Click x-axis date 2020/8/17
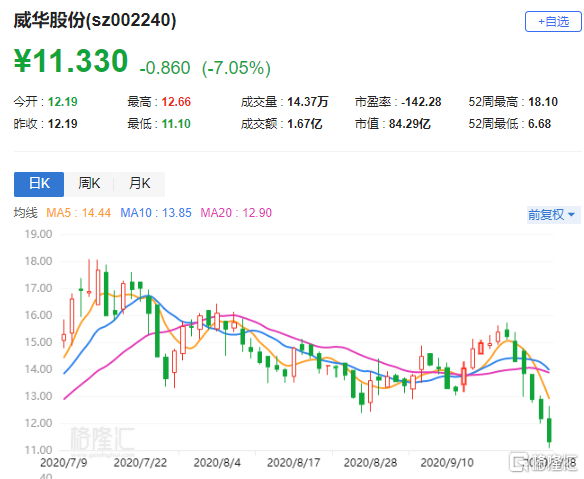Viewport: 584px width, 479px height. (293, 463)
